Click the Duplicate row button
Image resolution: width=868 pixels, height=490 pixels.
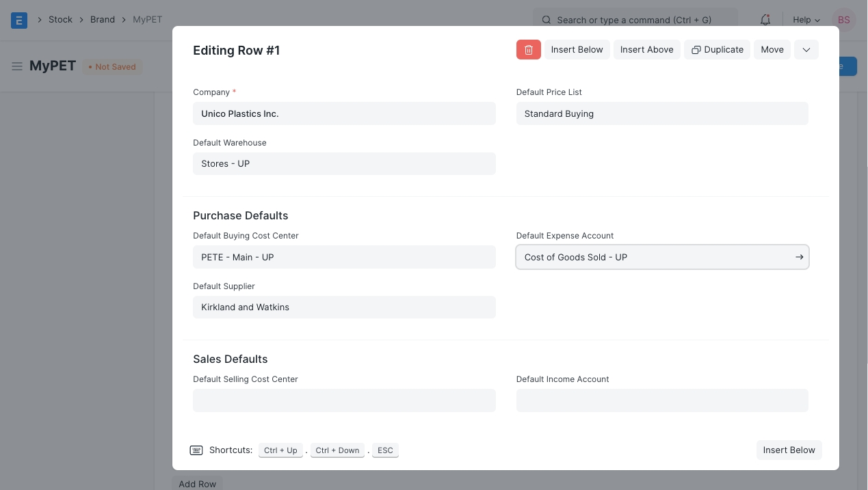pos(717,50)
